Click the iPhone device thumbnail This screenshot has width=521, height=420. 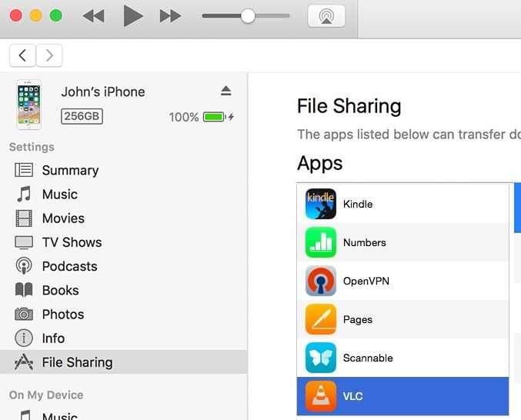(29, 105)
